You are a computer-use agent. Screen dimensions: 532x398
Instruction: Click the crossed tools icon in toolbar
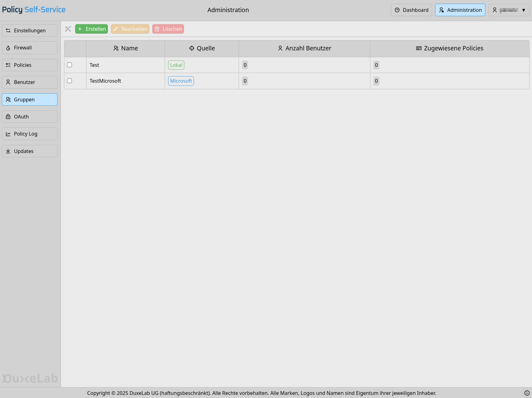[68, 29]
